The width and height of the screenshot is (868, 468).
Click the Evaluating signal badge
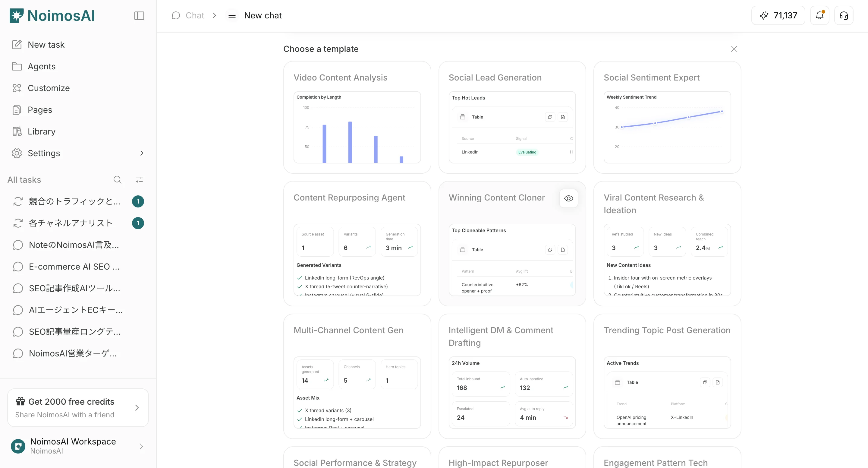(x=527, y=152)
